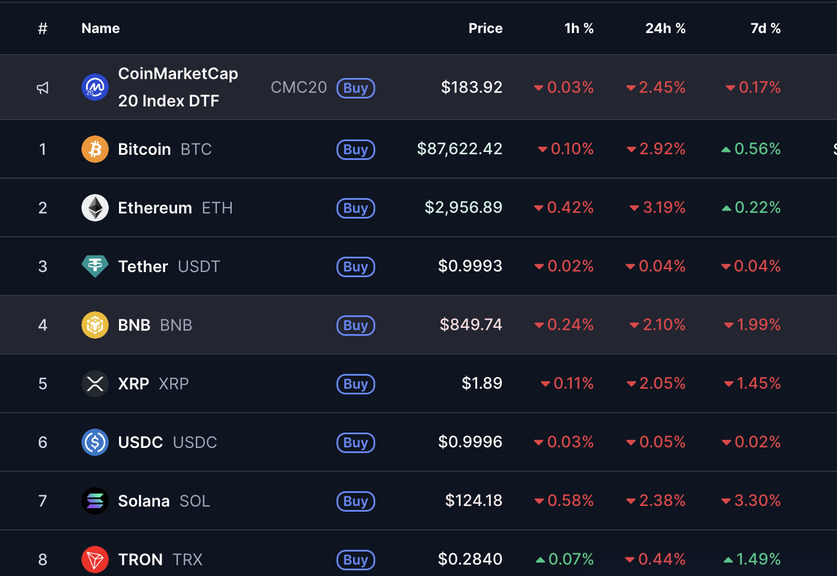
Task: Click the BNB coin logo icon
Action: (95, 325)
